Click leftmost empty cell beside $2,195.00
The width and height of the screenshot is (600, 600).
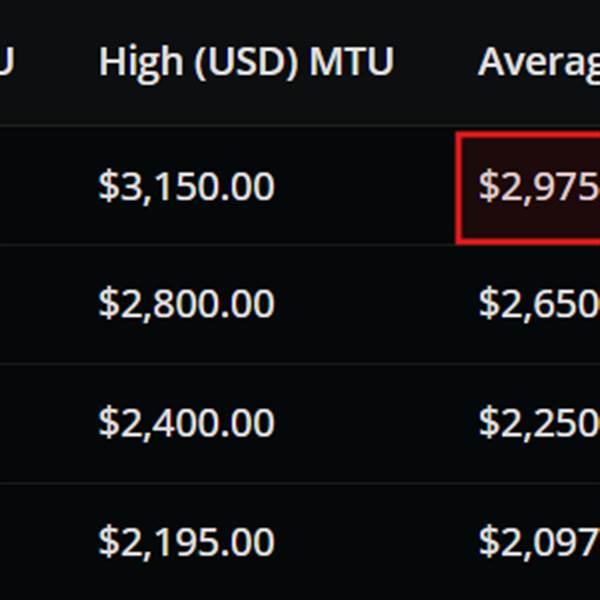coord(35,542)
